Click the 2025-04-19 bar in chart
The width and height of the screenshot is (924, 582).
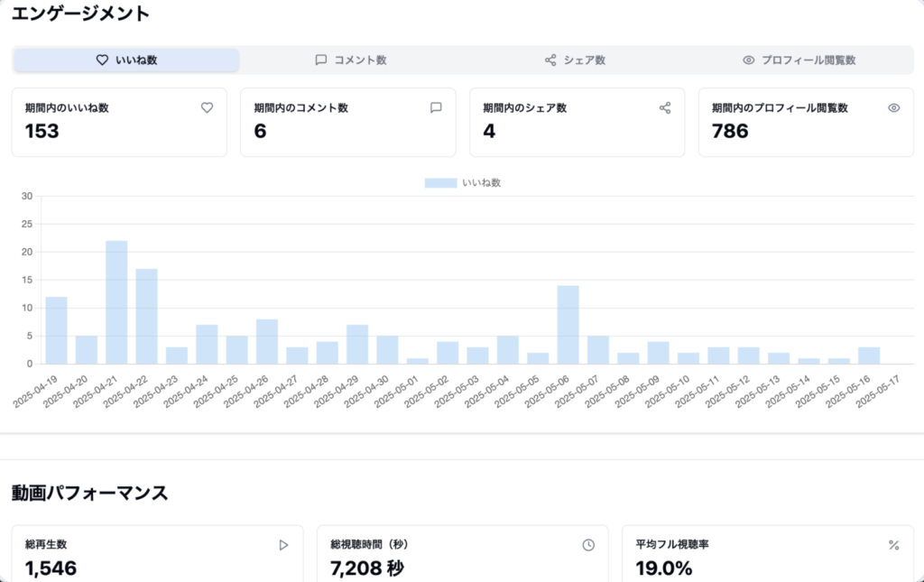click(x=56, y=330)
